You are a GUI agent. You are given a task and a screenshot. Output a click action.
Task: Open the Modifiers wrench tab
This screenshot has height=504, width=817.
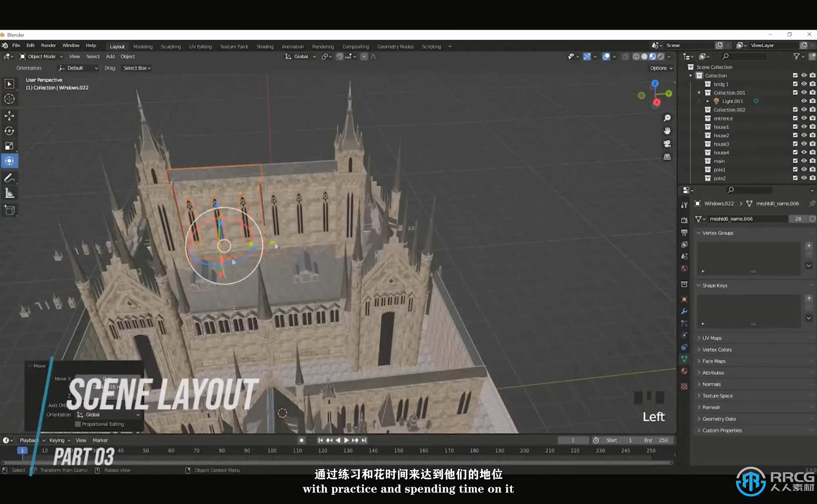click(x=684, y=311)
